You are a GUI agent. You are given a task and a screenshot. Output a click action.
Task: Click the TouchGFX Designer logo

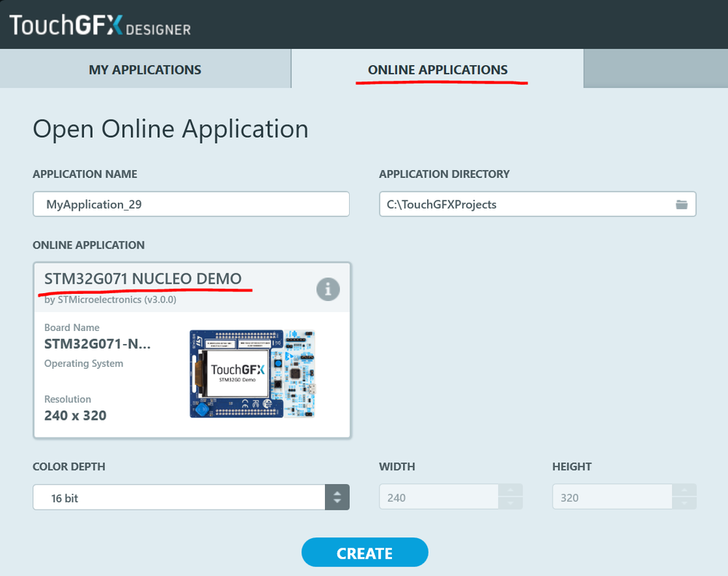(100, 25)
